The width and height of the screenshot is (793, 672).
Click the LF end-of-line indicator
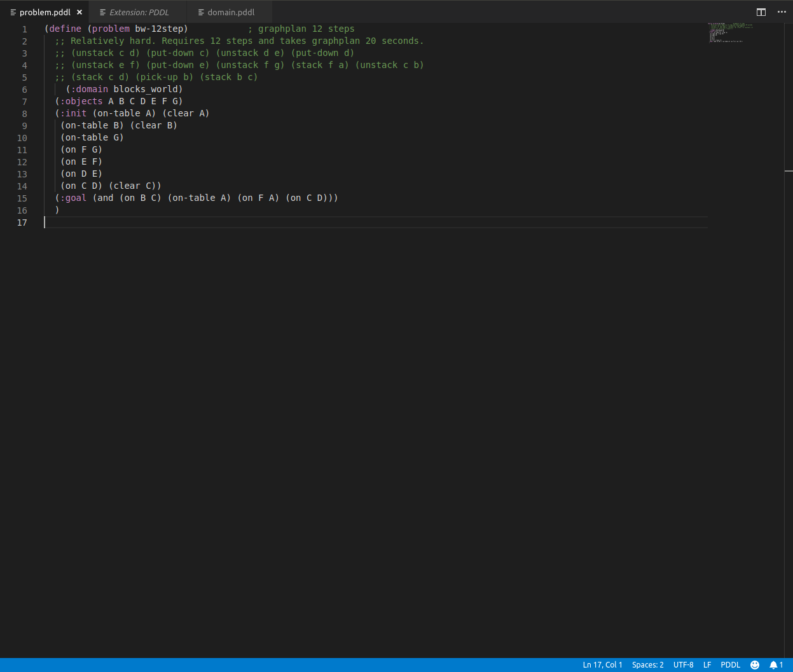707,664
